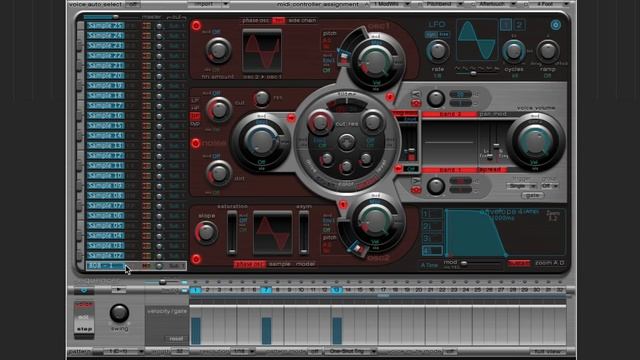Image resolution: width=640 pixels, height=360 pixels.
Task: Select LFO 1 button
Action: [x=506, y=25]
